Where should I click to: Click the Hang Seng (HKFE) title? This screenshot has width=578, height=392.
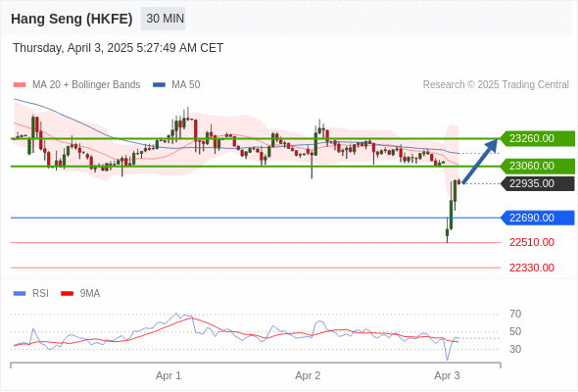coord(72,19)
